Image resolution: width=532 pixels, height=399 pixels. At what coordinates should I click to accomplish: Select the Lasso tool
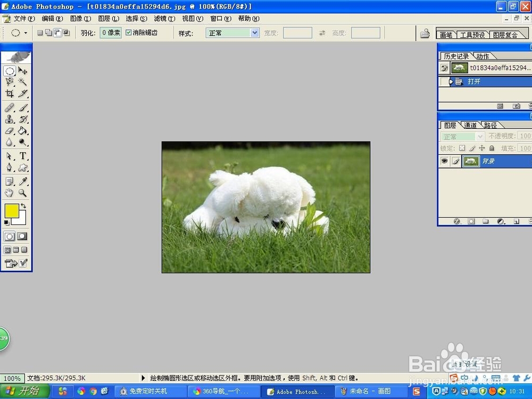10,82
